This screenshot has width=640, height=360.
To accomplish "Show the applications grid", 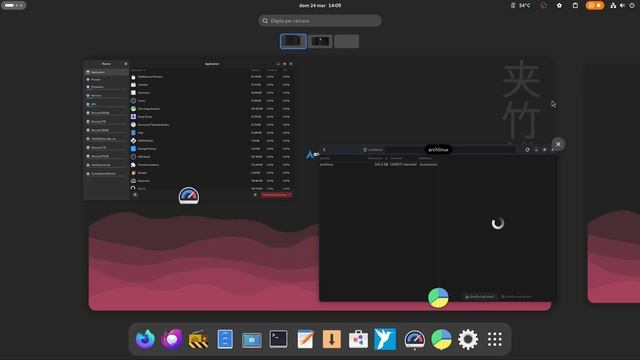I will pos(495,339).
